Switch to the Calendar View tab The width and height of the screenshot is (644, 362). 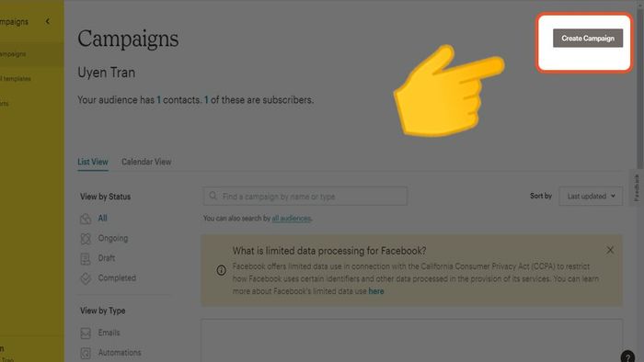coord(146,162)
